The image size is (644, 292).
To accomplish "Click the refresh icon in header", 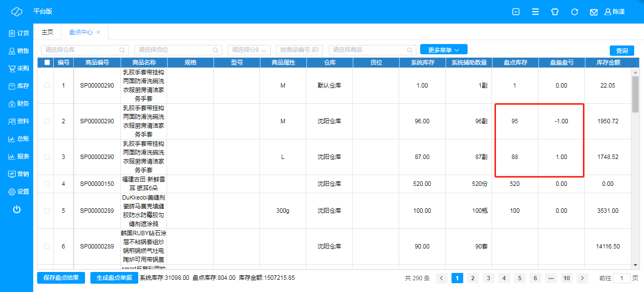I will 575,12.
